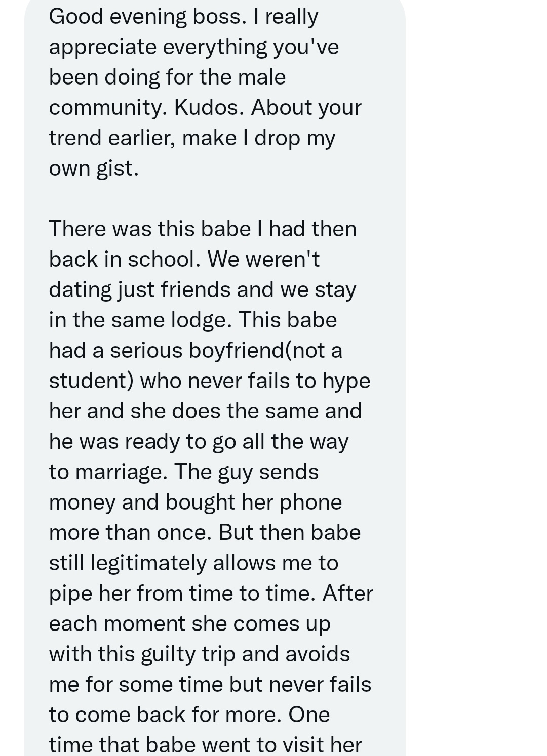Image resolution: width=547 pixels, height=756 pixels.
Task: Click the words 'back in school'
Action: click(122, 259)
